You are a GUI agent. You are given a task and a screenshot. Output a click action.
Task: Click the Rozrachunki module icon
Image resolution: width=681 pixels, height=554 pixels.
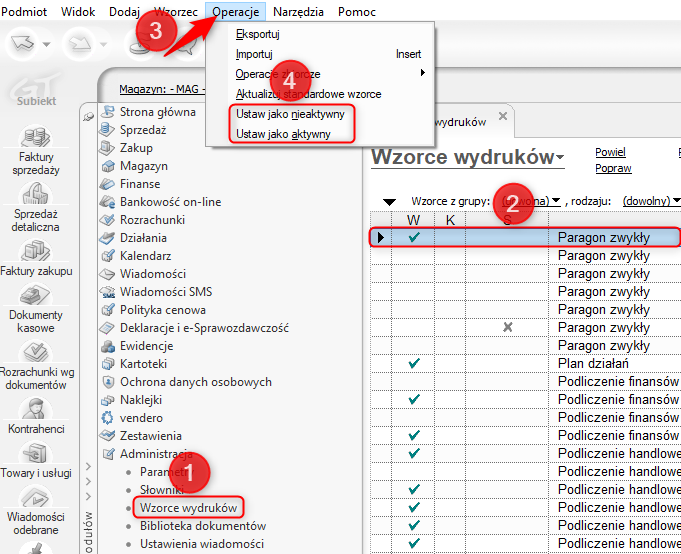[x=107, y=220]
